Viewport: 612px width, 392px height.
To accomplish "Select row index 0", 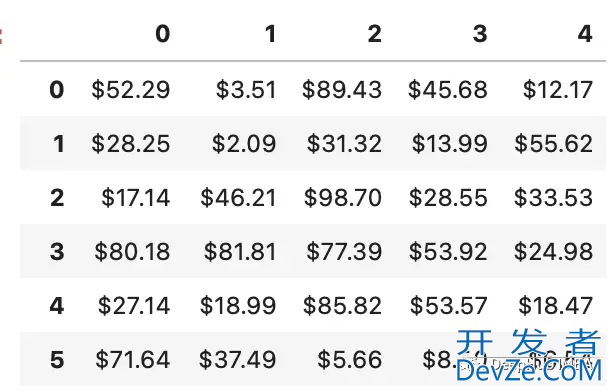I will tap(57, 90).
